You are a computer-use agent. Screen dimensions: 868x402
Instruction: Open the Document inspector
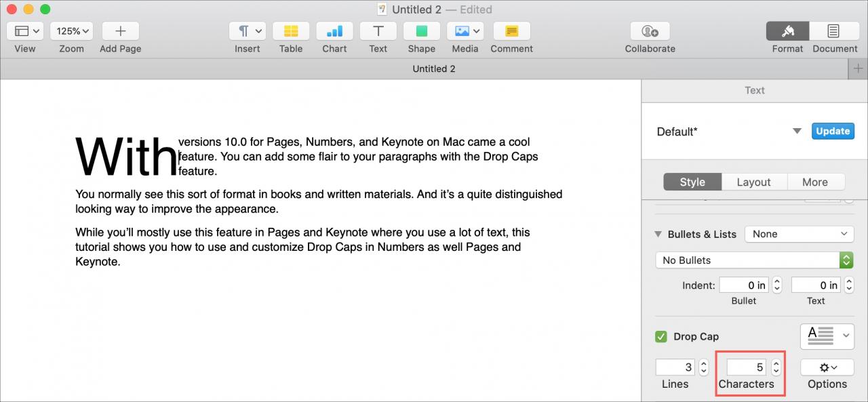tap(834, 31)
